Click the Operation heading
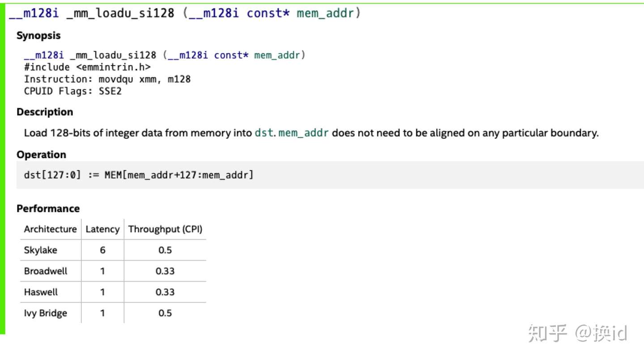Screen dimensions: 644x359 click(41, 155)
